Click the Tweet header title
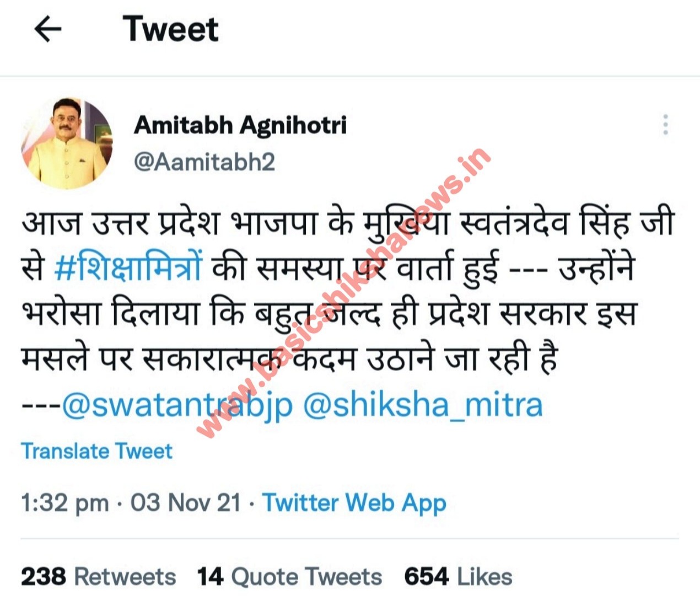This screenshot has height=600, width=700. 170,29
